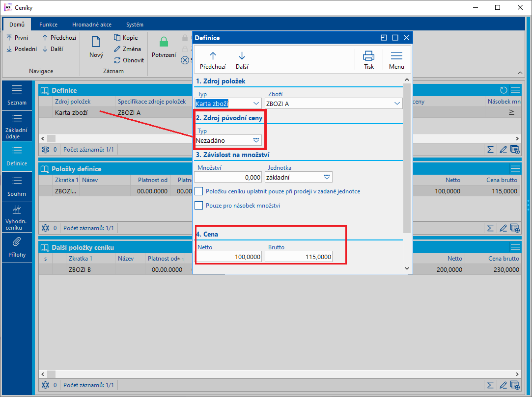
Task: Open hamburger menu of Další položky ceníku
Action: coord(515,247)
